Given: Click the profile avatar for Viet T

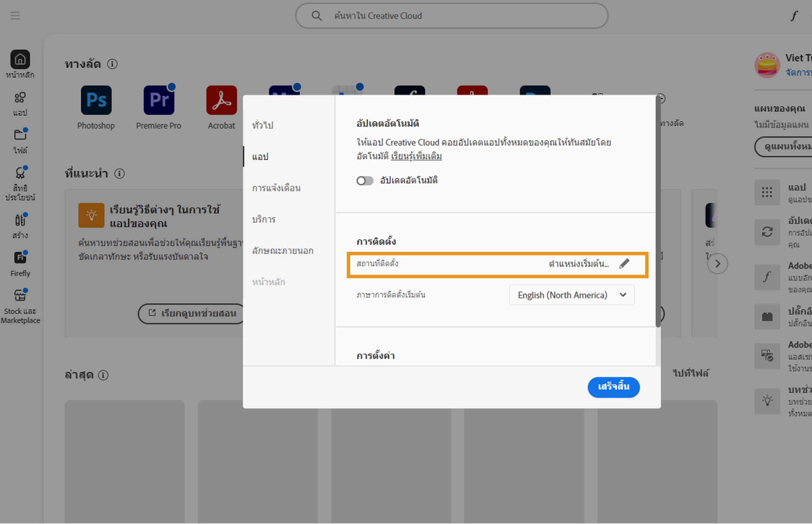Looking at the screenshot, I should coord(767,65).
